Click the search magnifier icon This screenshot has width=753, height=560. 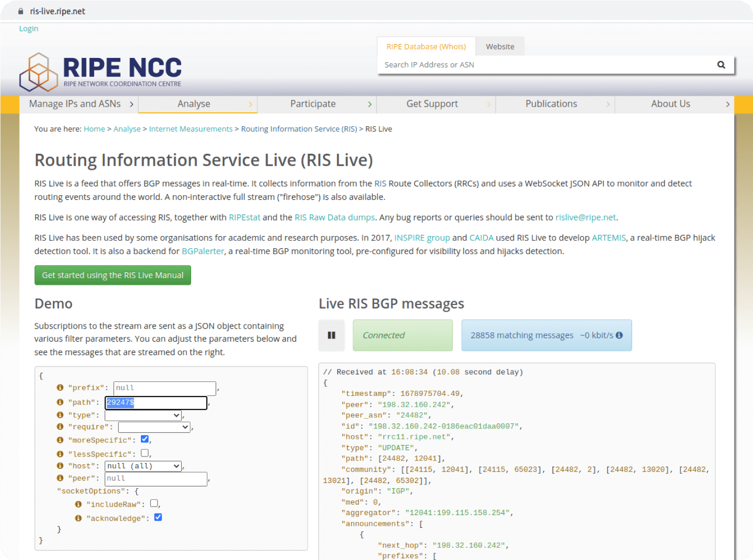point(721,65)
